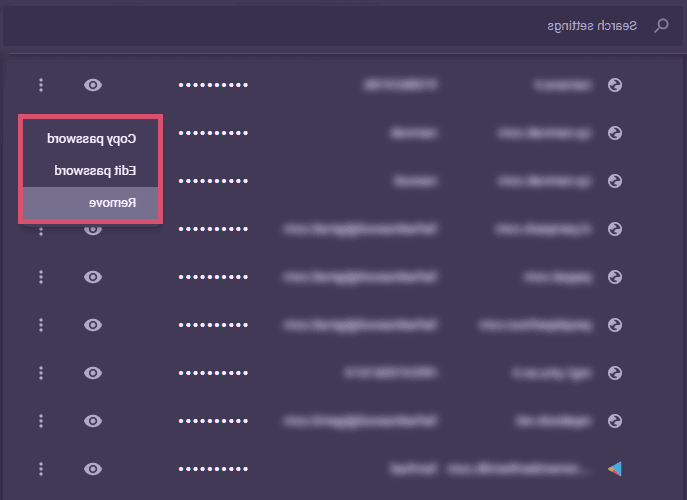687x500 pixels.
Task: Toggle the eye icon in the fifth password row
Action: click(x=93, y=277)
